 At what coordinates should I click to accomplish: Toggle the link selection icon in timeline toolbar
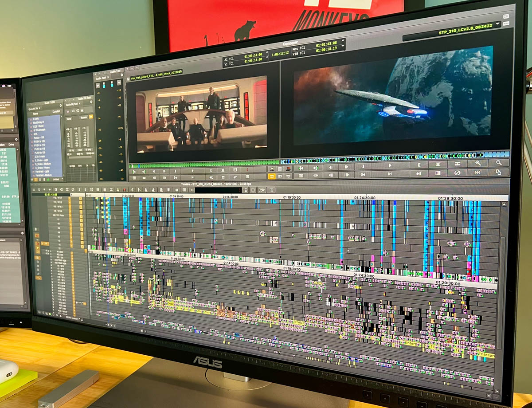[262, 190]
